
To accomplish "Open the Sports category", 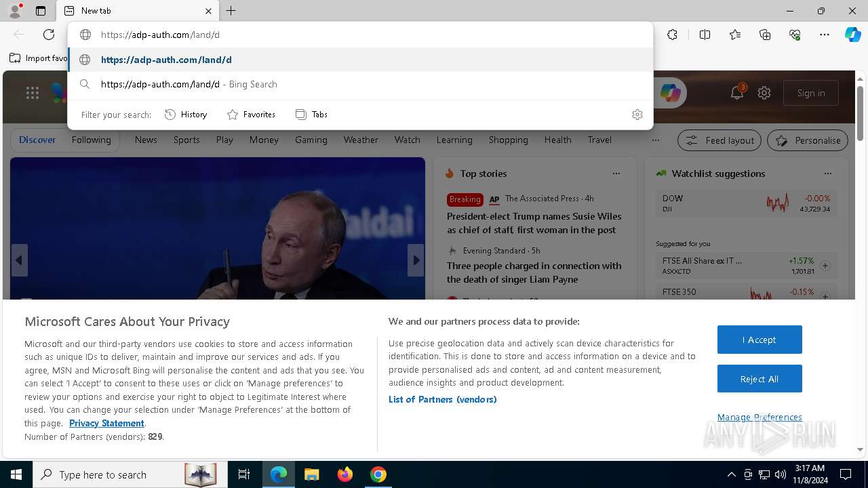I will pos(186,140).
